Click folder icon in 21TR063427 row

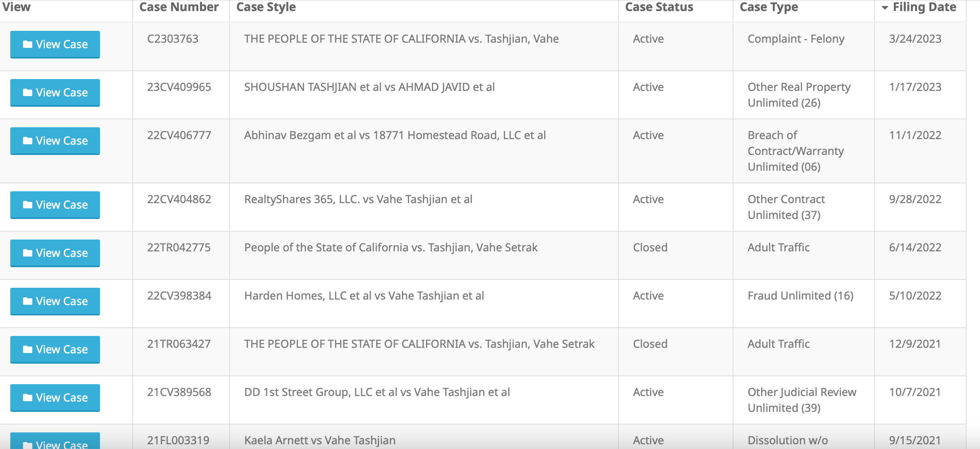click(28, 349)
